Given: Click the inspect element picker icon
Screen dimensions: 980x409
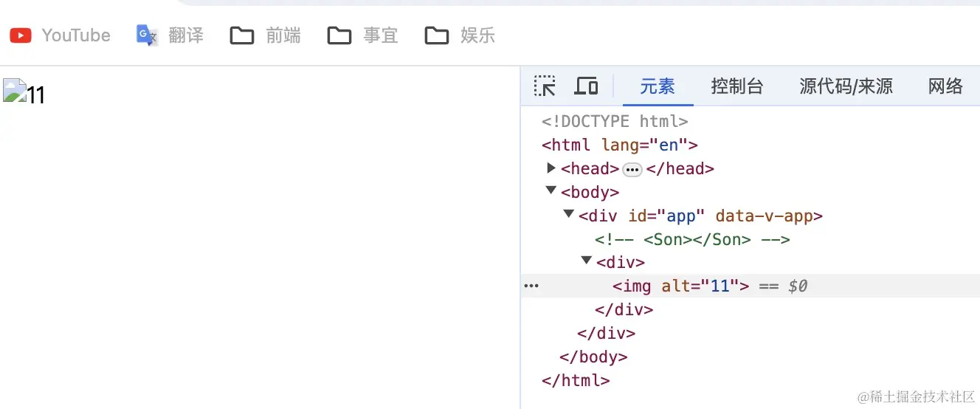Looking at the screenshot, I should [545, 86].
